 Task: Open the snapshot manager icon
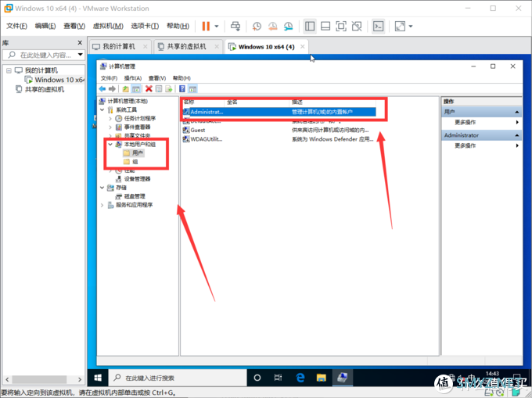[x=289, y=26]
